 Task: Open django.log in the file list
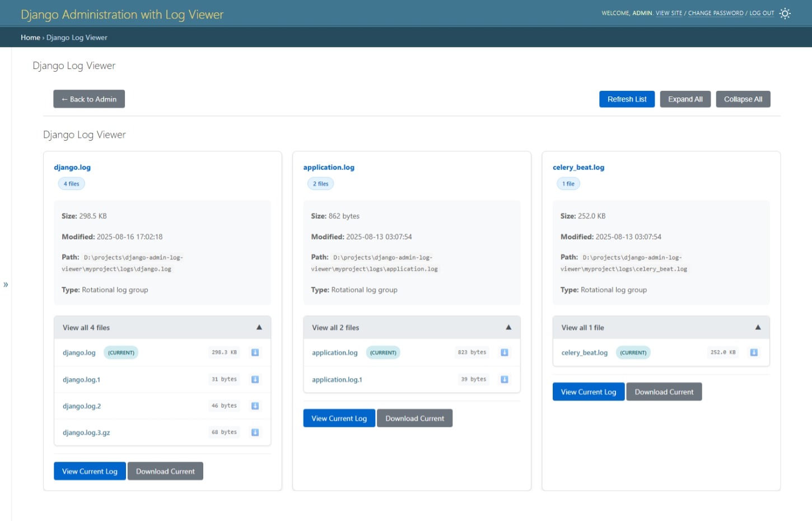tap(79, 353)
